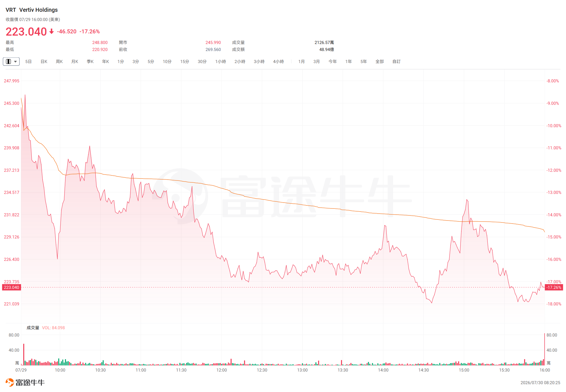Click the red -17.26% tag on right axis

[x=554, y=287]
